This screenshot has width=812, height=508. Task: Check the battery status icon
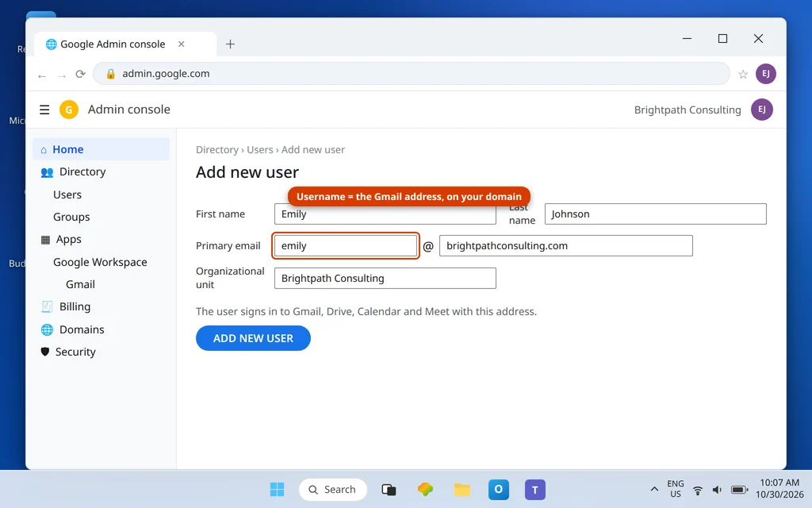click(740, 490)
